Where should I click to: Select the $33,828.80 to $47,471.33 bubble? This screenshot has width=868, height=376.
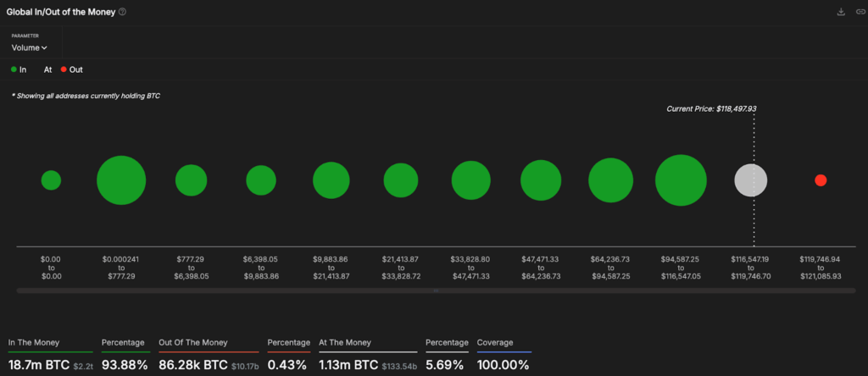[470, 180]
